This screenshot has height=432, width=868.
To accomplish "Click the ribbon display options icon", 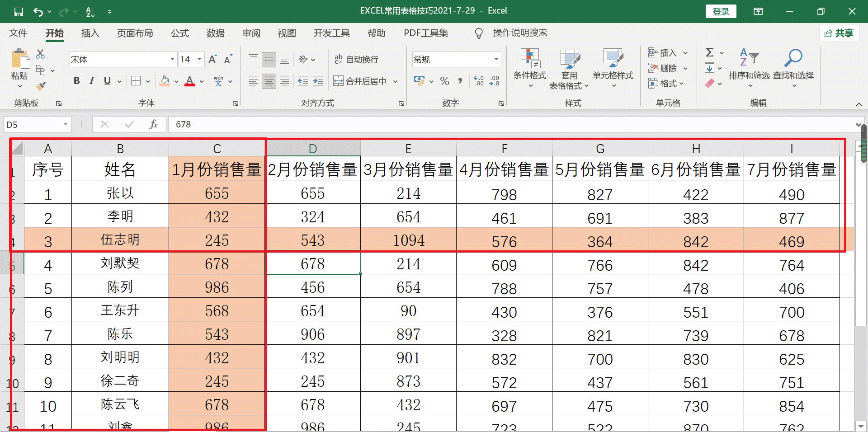I will (x=758, y=12).
